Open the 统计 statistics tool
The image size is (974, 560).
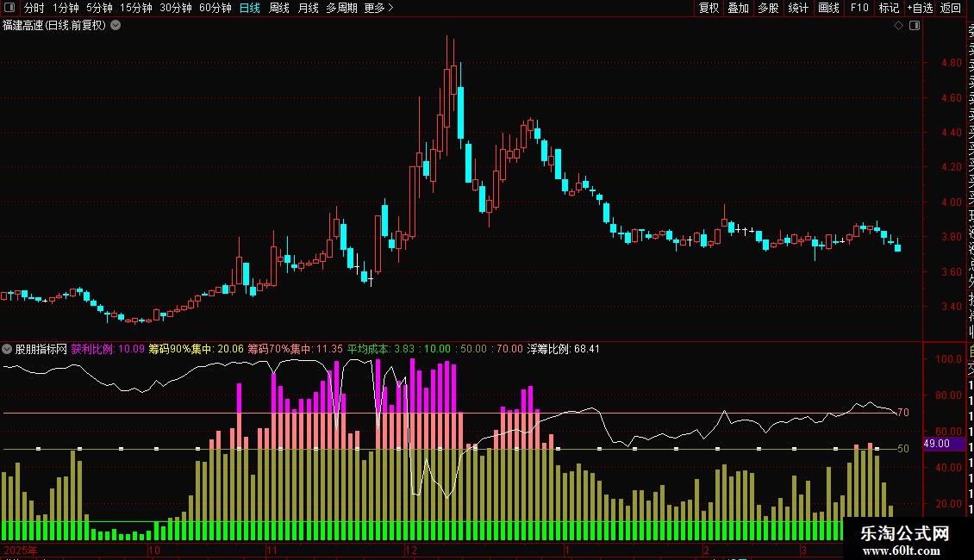click(798, 8)
